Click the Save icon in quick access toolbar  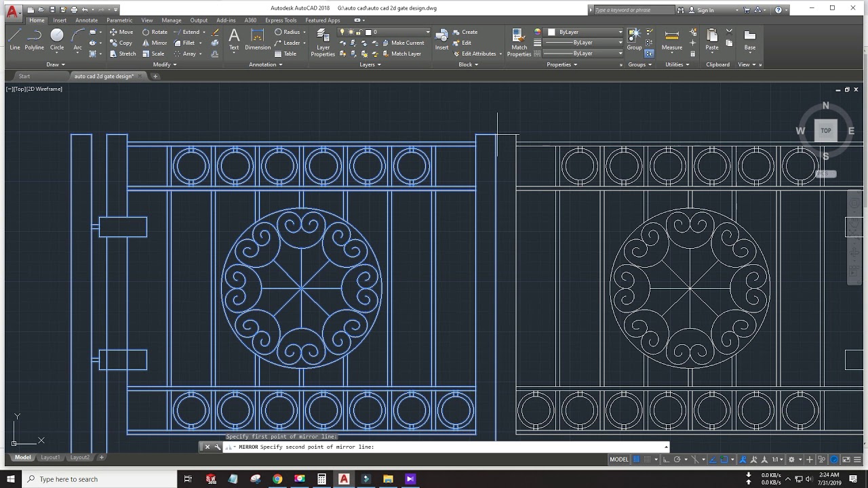tap(52, 10)
